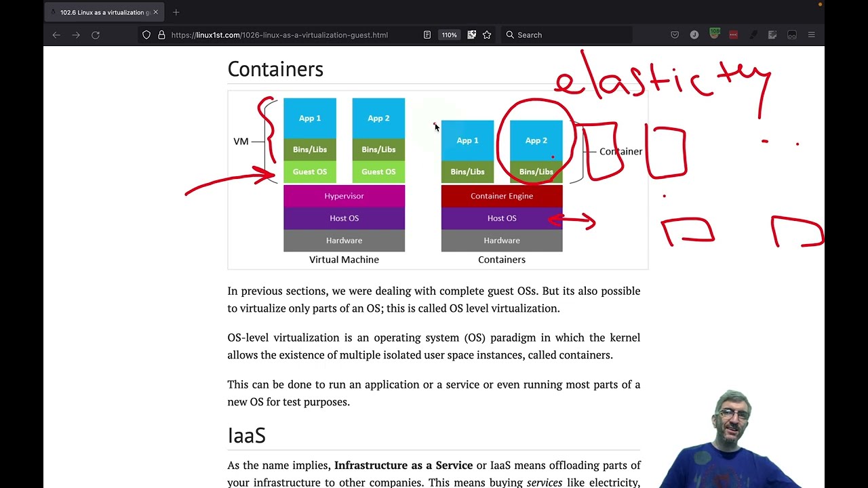Click the linux1st.com URL address bar
The width and height of the screenshot is (868, 488).
point(279,35)
